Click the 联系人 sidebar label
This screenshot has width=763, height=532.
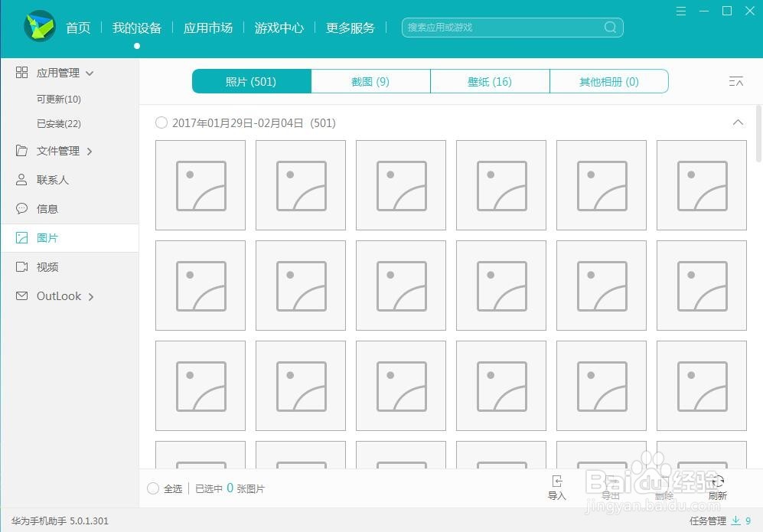(53, 180)
